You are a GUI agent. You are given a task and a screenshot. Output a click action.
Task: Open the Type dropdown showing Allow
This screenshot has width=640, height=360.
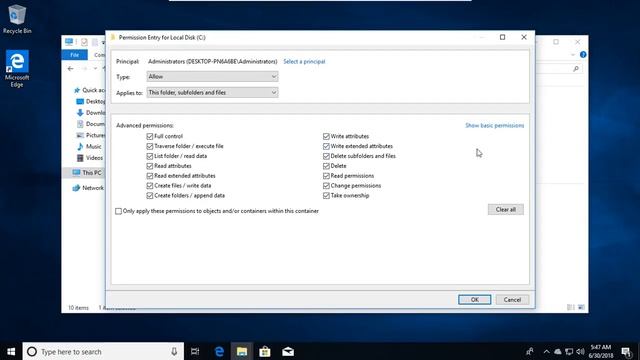click(212, 76)
